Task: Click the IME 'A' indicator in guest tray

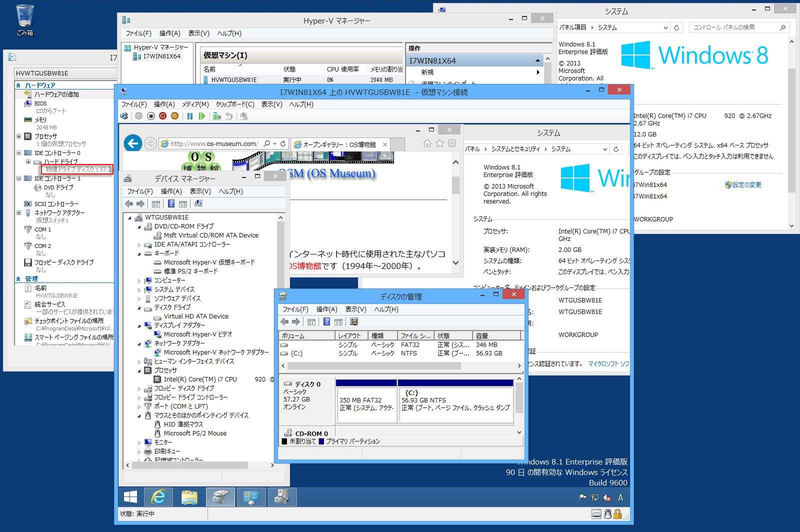Action: [x=620, y=497]
